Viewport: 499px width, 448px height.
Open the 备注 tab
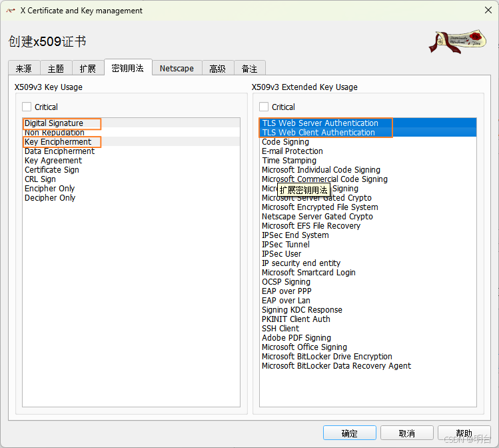250,68
